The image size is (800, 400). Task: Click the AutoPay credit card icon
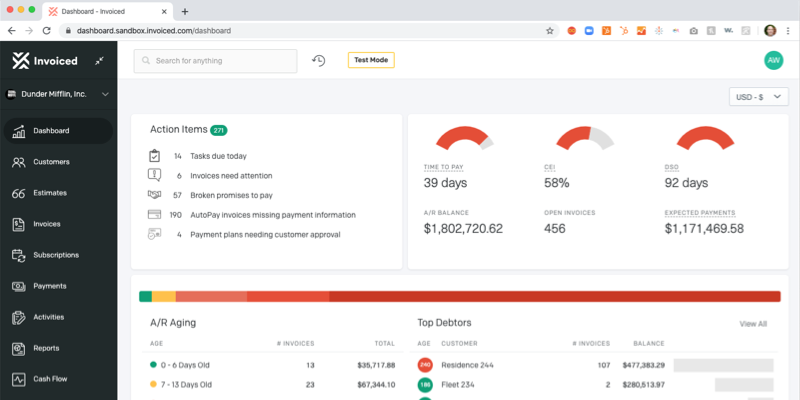[154, 214]
